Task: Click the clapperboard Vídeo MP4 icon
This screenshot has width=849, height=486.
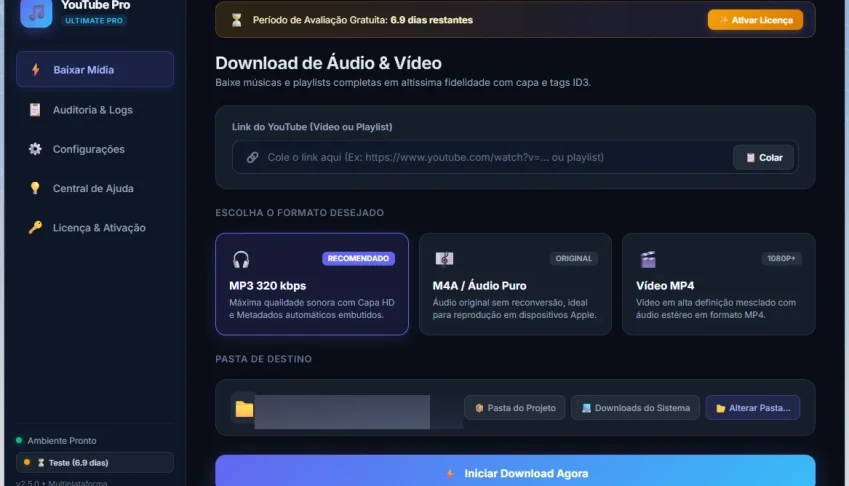Action: [x=648, y=259]
